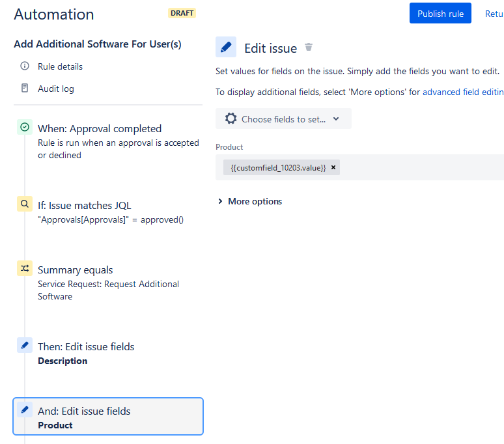Image resolution: width=504 pixels, height=444 pixels.
Task: Open the Choose fields to set dropdown
Action: pyautogui.click(x=283, y=119)
